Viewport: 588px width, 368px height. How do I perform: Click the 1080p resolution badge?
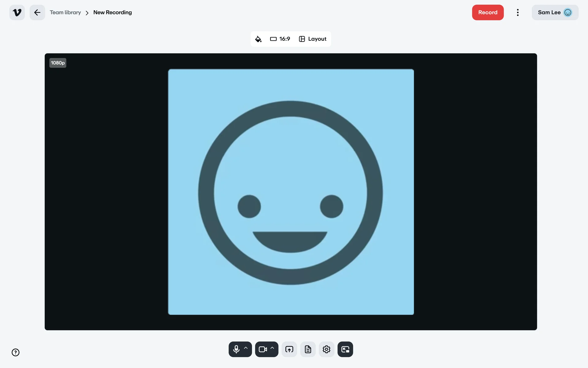(x=58, y=63)
